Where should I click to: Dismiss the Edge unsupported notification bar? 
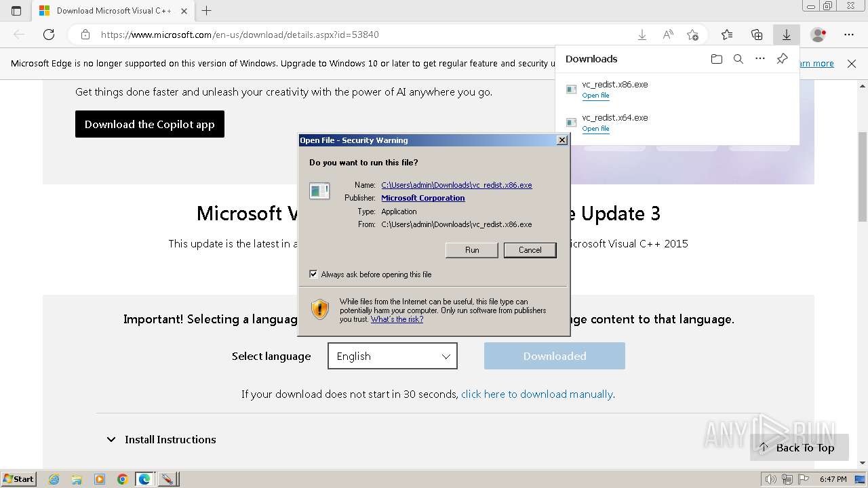852,63
